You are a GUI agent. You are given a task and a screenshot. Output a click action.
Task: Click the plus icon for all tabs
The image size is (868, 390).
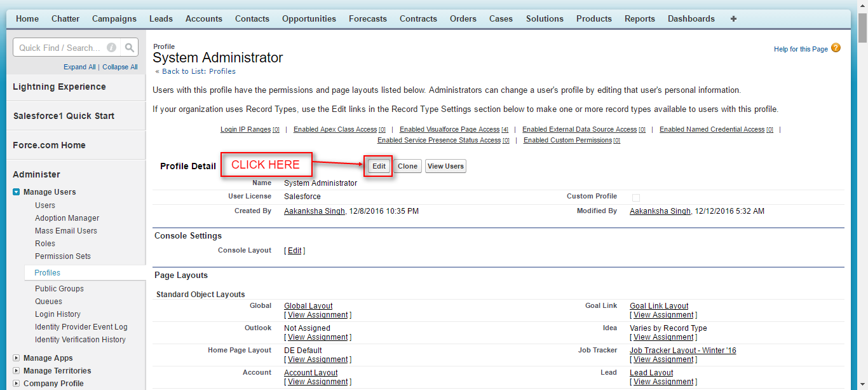coord(733,19)
